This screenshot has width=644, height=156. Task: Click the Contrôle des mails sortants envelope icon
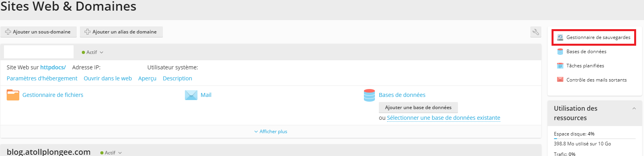coord(560,80)
